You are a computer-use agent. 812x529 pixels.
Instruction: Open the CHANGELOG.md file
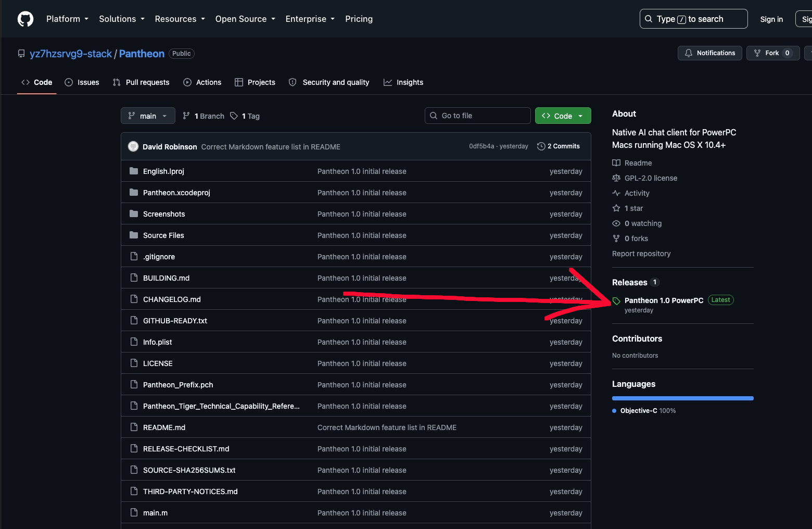click(172, 299)
